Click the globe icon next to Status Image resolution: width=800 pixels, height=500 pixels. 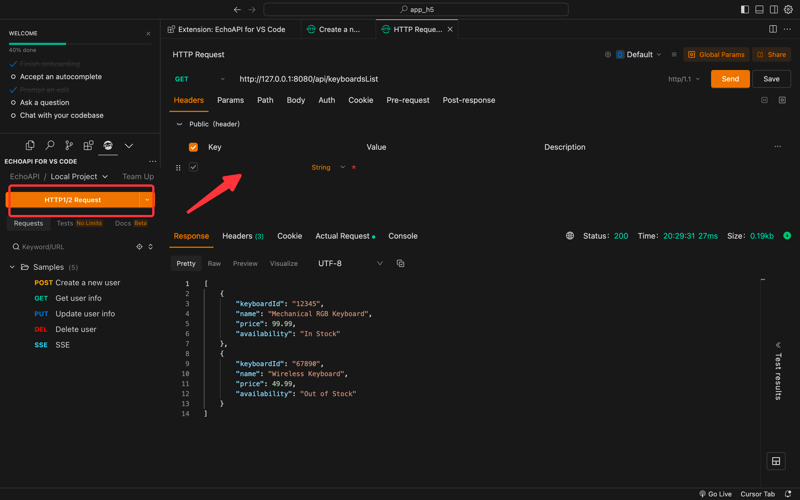[570, 236]
